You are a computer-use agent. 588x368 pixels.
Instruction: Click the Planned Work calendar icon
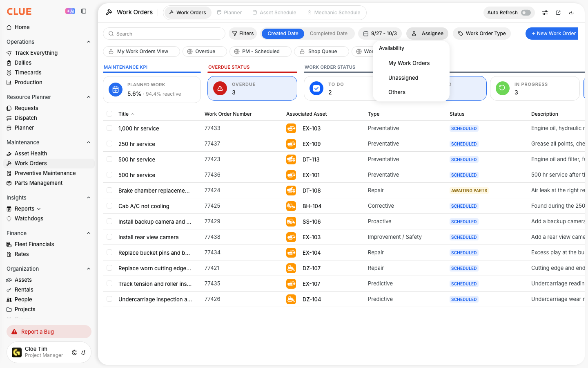tap(116, 90)
